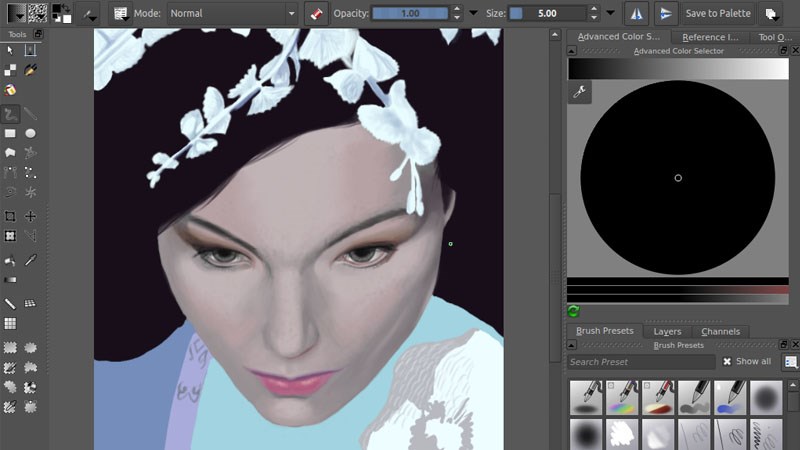Open the blending Mode dropdown
Screen dimensions: 800x450
[x=232, y=14]
